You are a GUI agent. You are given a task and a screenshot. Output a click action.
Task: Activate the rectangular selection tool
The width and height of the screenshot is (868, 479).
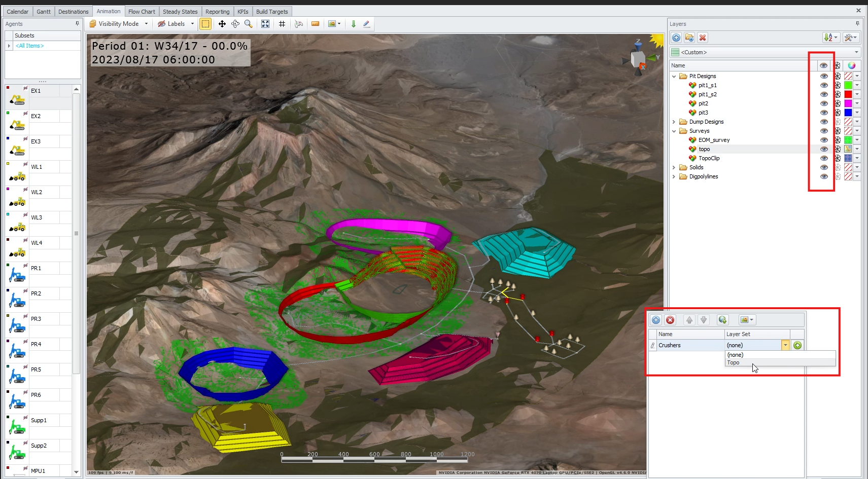click(205, 24)
